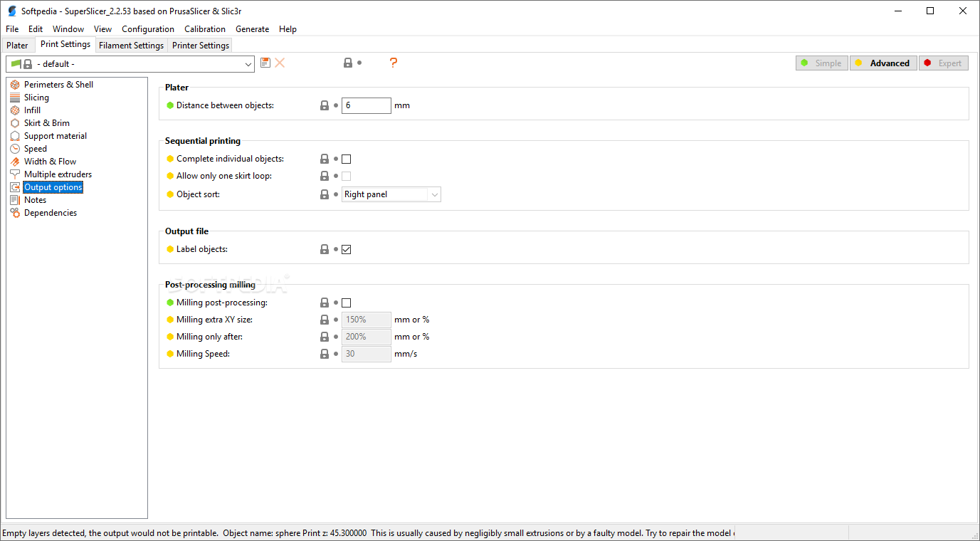Click the Milling only after field

367,337
